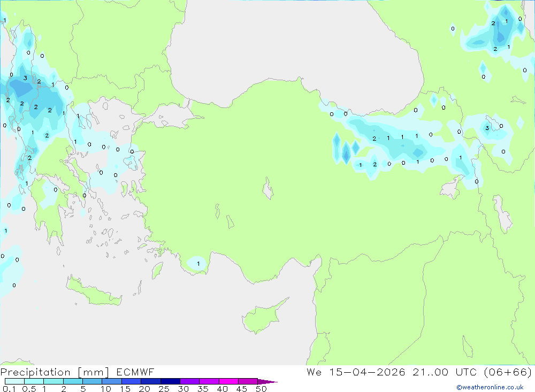Select the 35–40 mm purple legend swatch
The width and height of the screenshot is (535, 392).
[209, 381]
